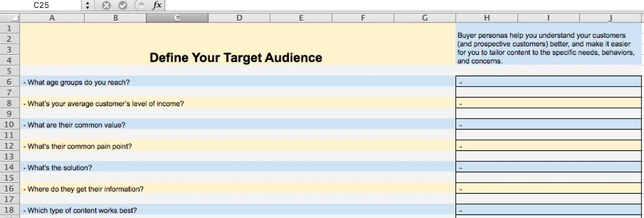644x218 pixels.
Task: Select row 13 header
Action: click(10, 156)
